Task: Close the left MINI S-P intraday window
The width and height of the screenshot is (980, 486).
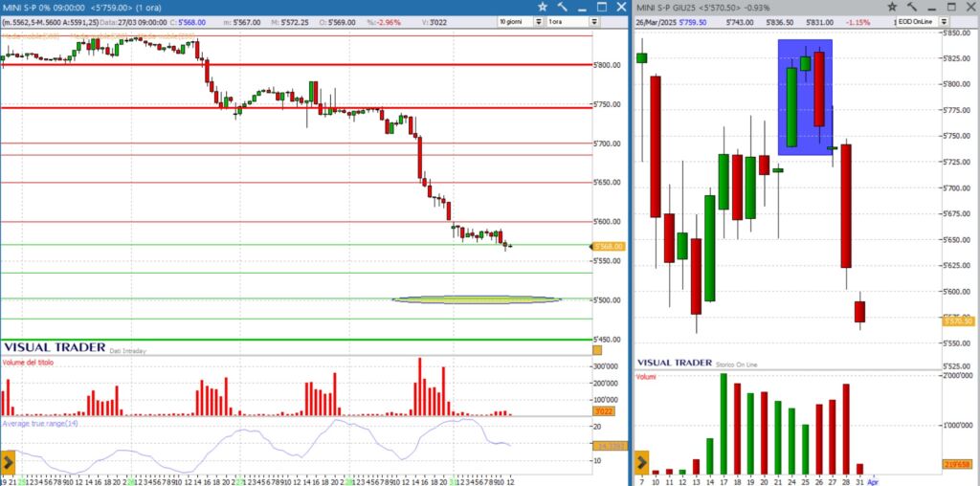Action: [621, 7]
